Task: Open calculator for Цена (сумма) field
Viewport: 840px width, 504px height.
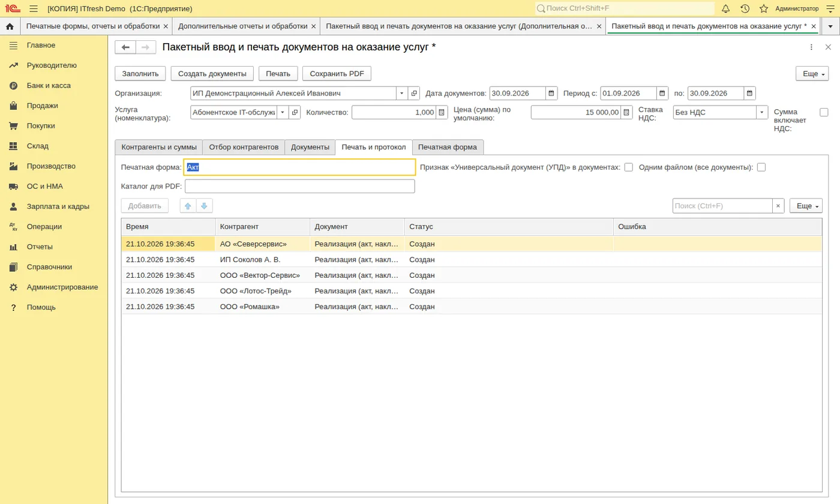Action: coord(626,112)
